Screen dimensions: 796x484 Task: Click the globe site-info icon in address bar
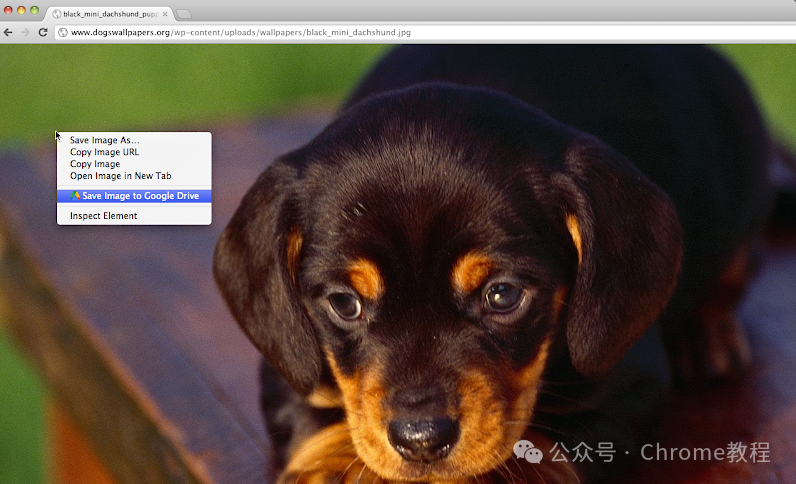63,33
